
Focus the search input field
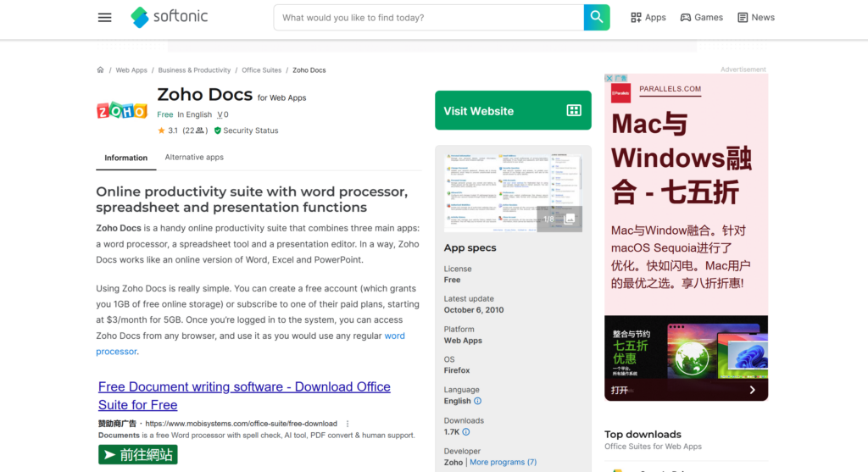coord(428,18)
